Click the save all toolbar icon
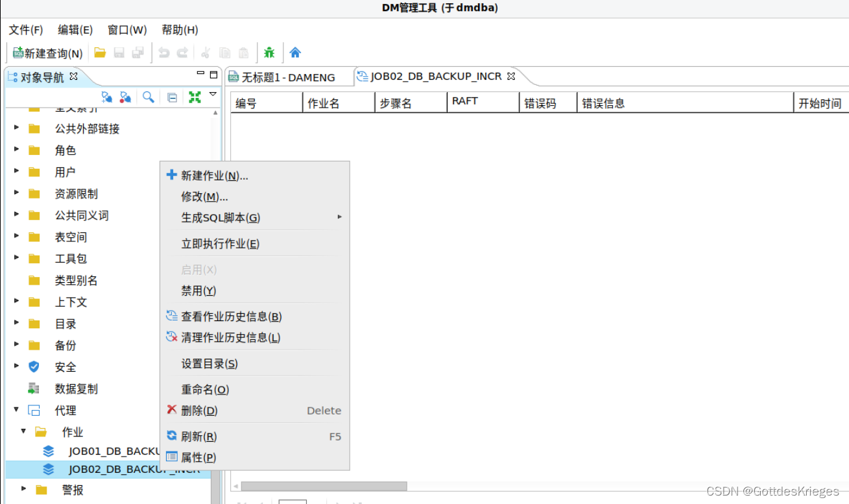 point(138,53)
